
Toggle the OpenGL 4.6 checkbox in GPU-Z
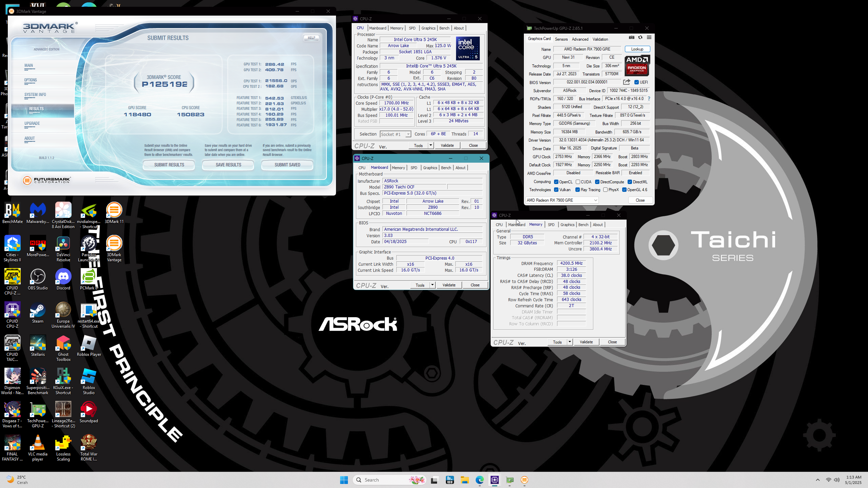[624, 190]
